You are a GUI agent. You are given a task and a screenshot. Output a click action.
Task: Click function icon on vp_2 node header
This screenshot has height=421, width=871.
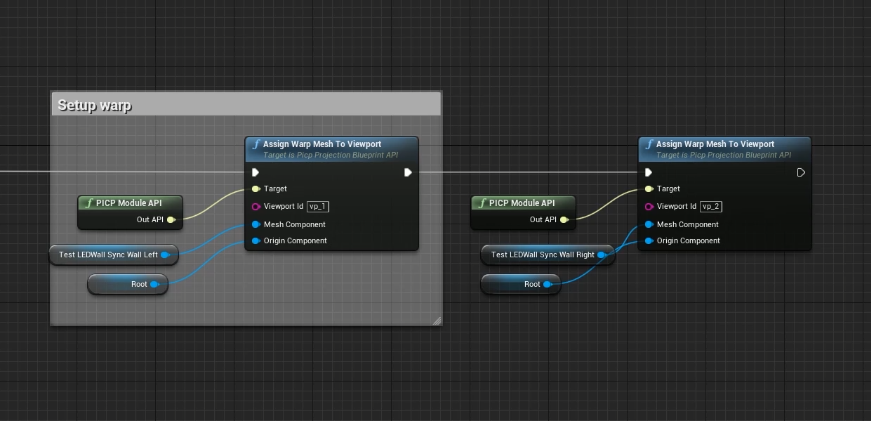point(649,144)
